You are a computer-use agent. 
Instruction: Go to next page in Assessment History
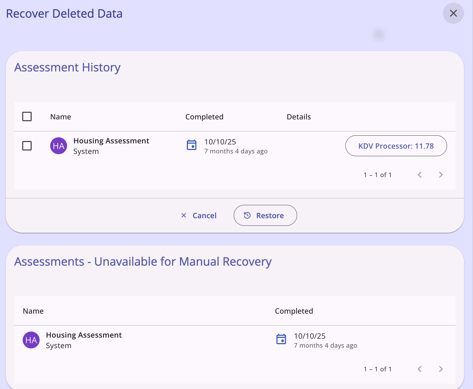click(x=441, y=175)
